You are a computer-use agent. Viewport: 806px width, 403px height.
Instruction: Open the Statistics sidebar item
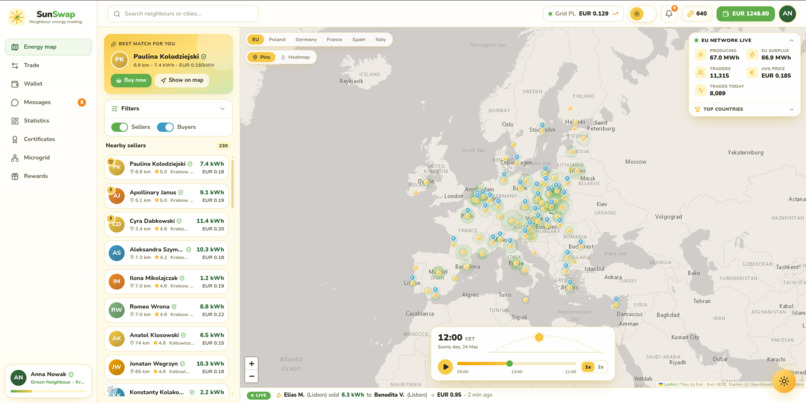point(48,121)
